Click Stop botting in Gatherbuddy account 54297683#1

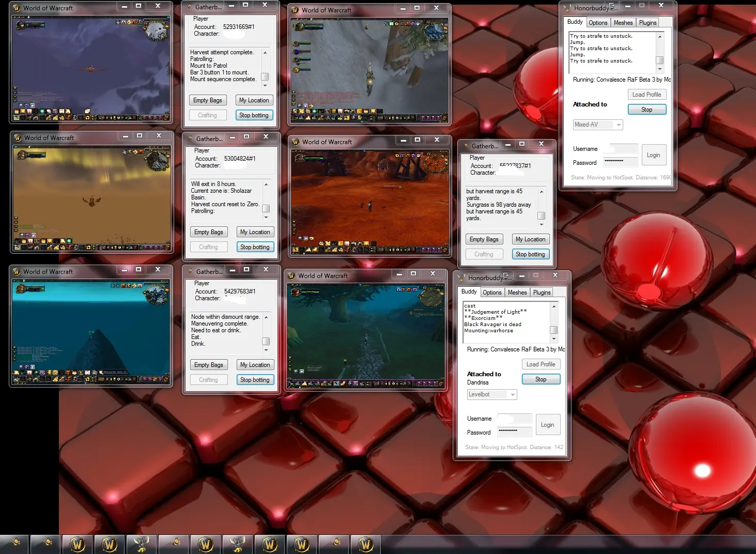pos(255,380)
